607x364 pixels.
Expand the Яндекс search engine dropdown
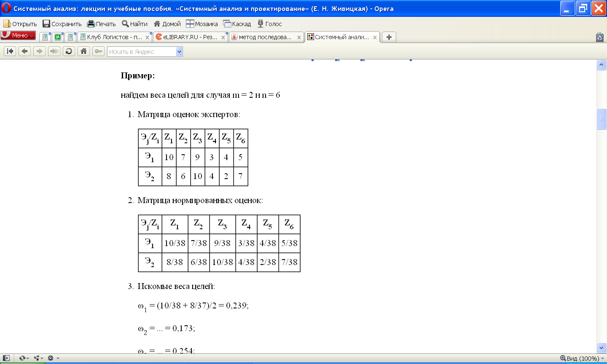click(x=179, y=52)
